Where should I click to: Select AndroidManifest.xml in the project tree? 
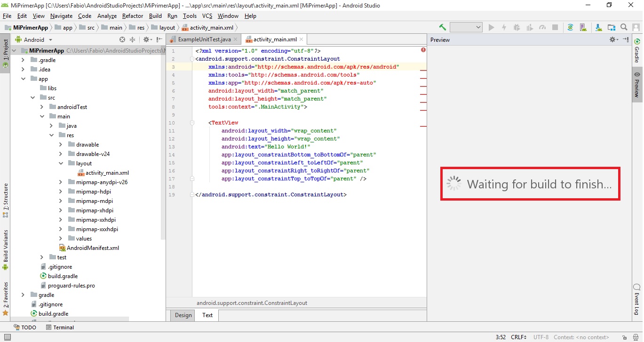[x=89, y=248]
